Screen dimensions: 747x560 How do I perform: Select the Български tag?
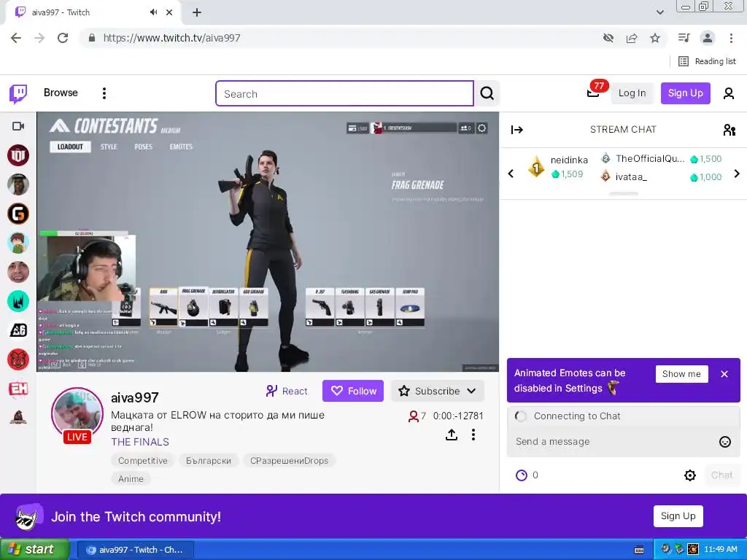pos(209,461)
